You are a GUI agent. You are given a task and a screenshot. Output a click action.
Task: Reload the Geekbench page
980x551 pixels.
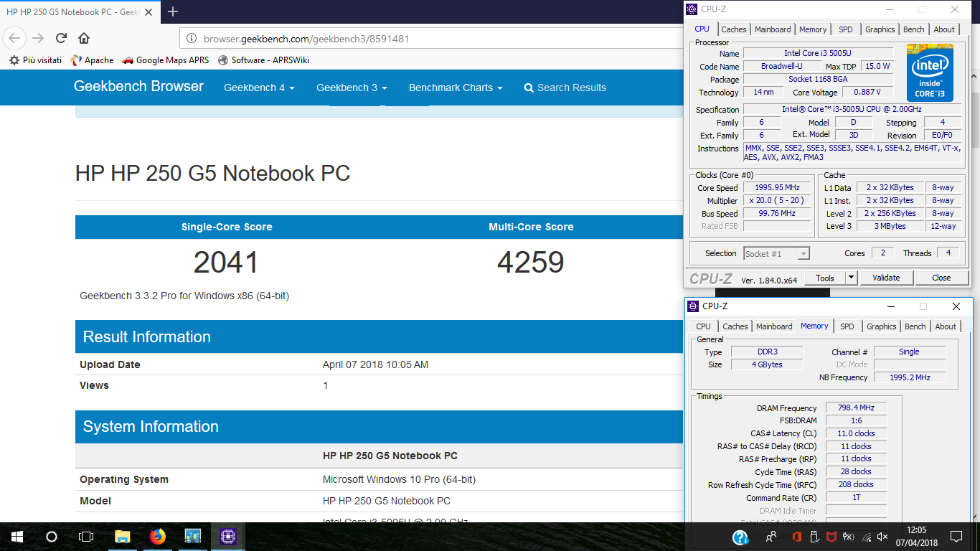point(61,38)
